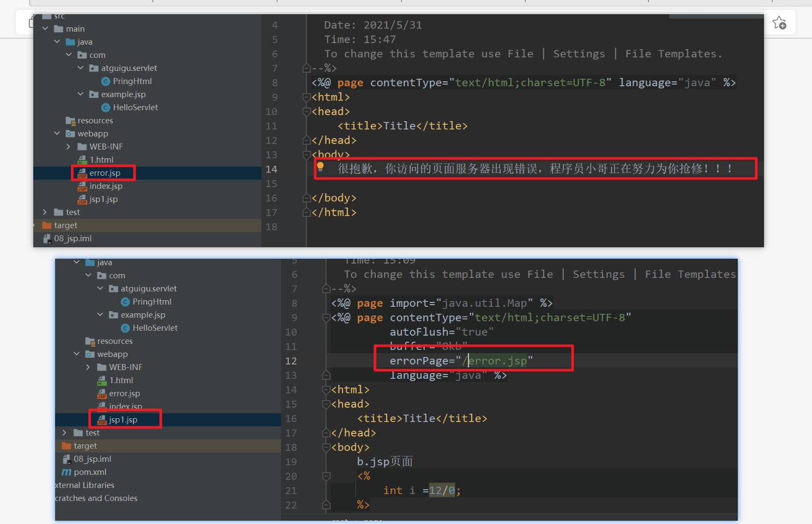Click jsp1.jsp file icon in upper screenshot
Viewport: 812px width, 524px height.
(82, 199)
